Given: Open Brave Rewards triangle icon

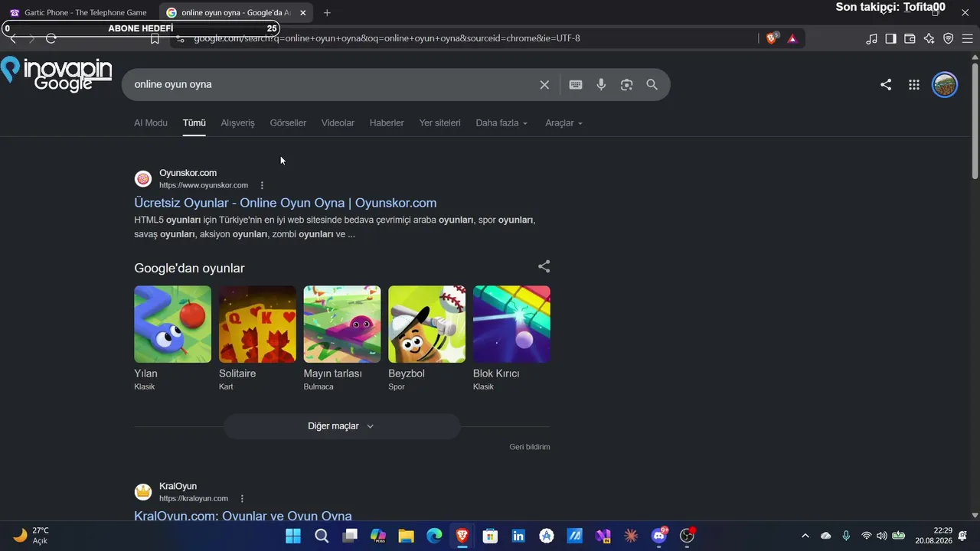Looking at the screenshot, I should pos(792,38).
